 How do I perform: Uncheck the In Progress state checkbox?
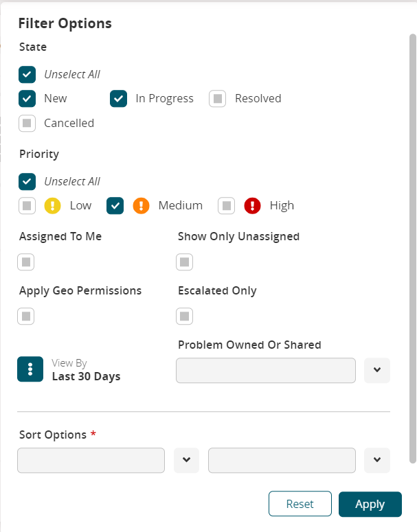[119, 98]
